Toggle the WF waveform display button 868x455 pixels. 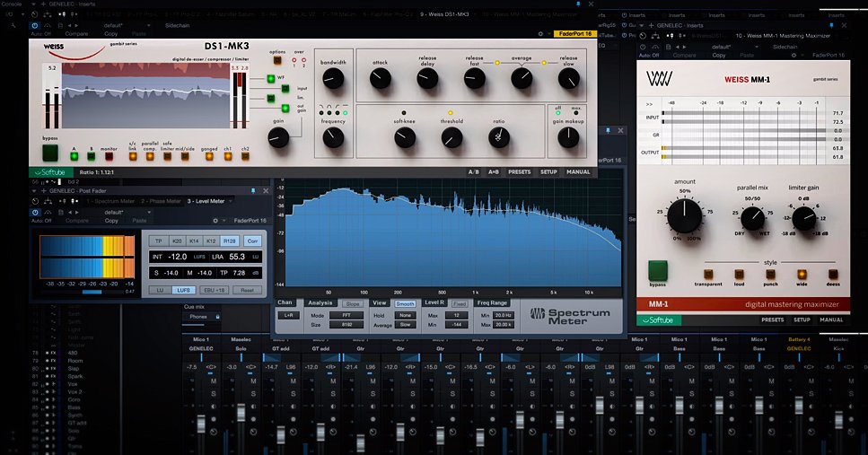coord(269,78)
